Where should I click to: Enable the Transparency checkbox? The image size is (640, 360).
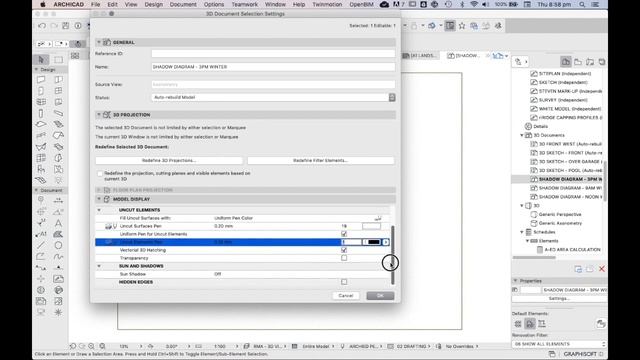344,258
